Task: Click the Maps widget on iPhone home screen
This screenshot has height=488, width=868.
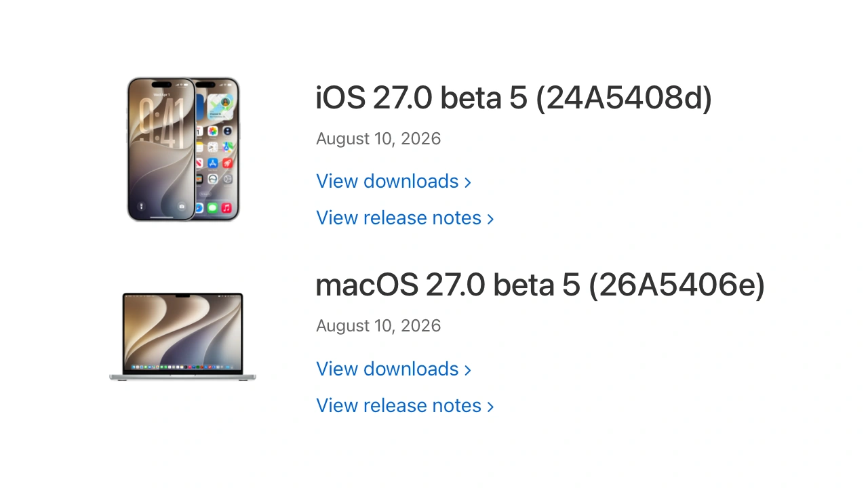Action: pyautogui.click(x=220, y=107)
